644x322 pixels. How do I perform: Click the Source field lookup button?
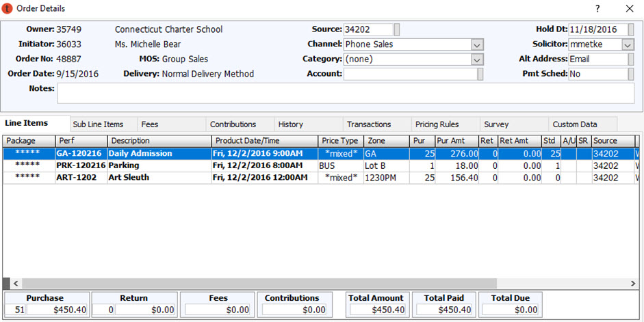pos(397,29)
